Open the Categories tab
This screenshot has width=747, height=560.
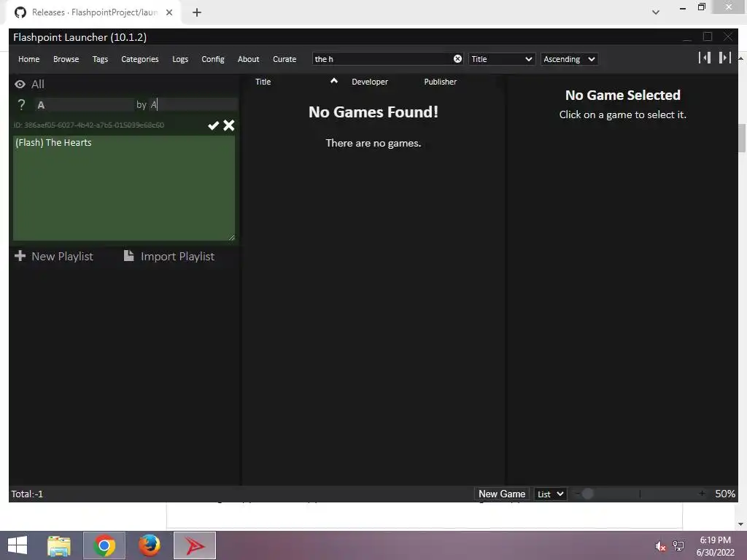pos(139,59)
